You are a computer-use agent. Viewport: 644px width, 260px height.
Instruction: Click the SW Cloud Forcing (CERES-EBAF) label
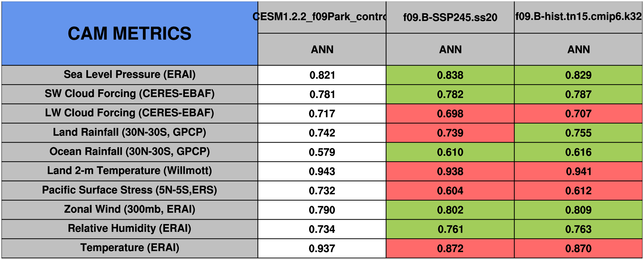[130, 94]
